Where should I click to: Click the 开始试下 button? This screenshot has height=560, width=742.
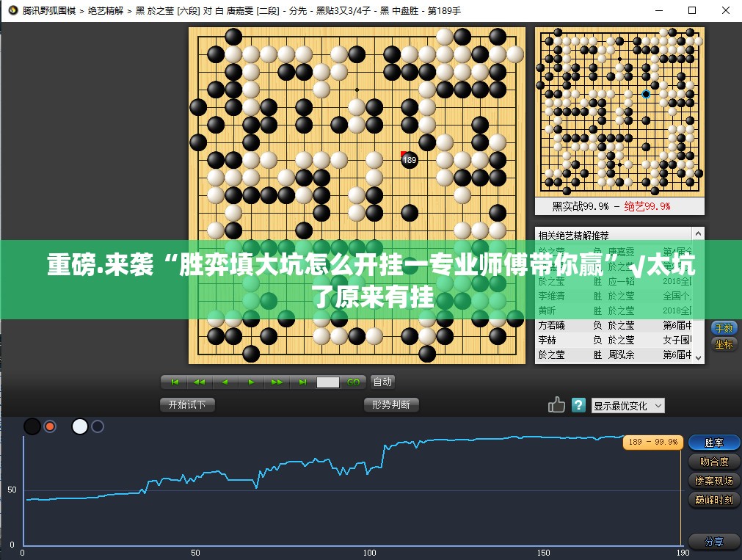point(187,404)
